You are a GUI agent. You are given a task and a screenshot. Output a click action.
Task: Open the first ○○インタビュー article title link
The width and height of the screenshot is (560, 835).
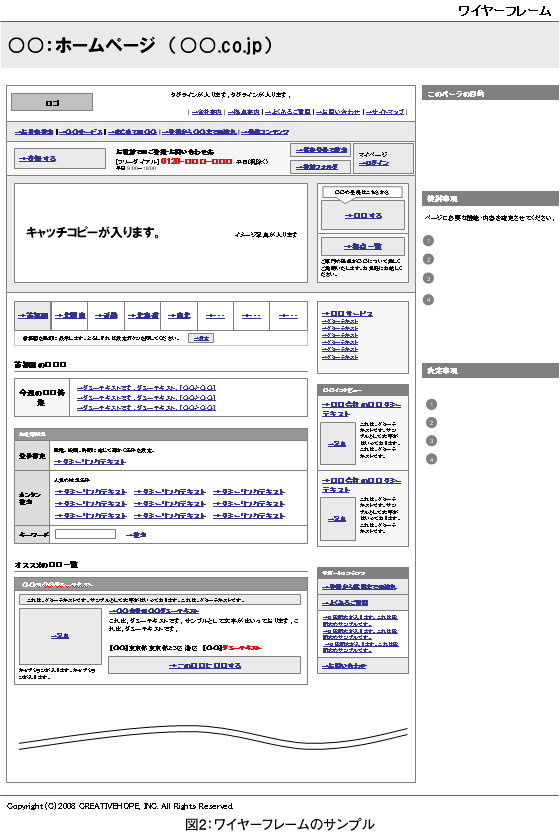coord(361,409)
